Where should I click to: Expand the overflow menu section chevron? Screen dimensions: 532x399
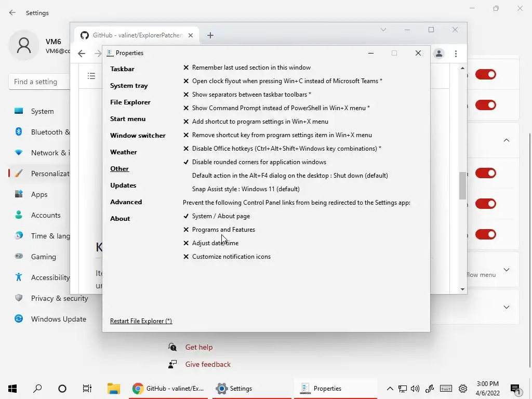(x=507, y=270)
